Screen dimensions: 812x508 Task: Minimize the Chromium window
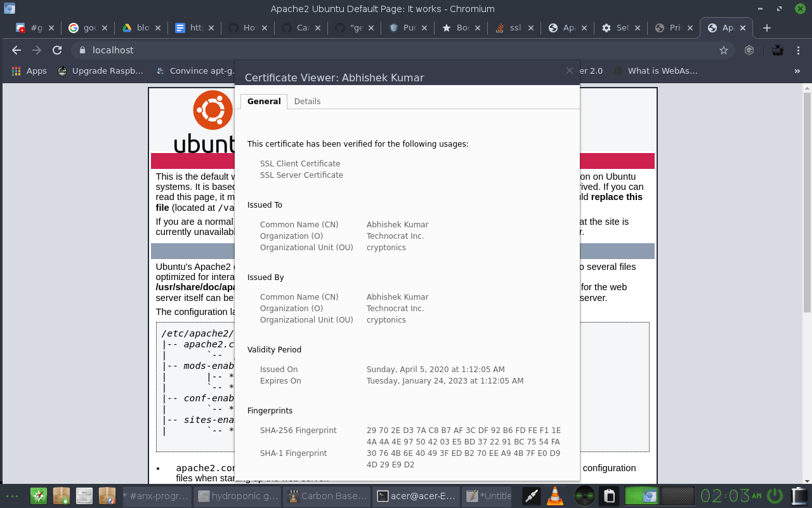coord(760,9)
